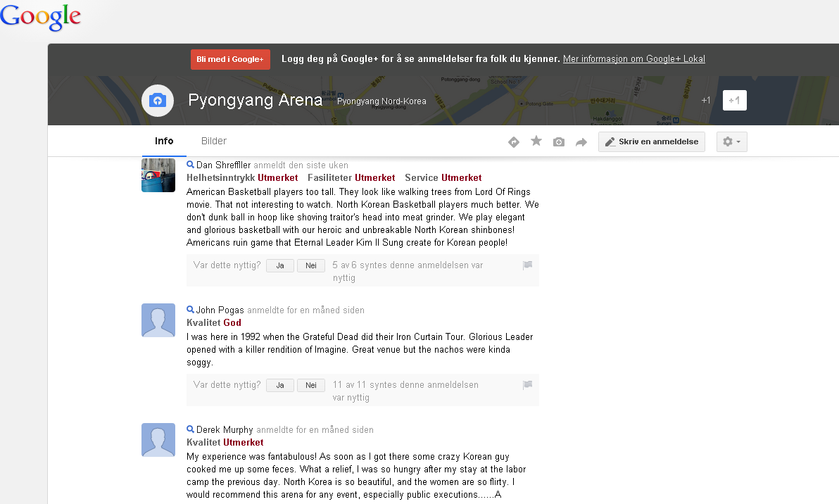Screen dimensions: 839x504
Task: Switch to the Bilder tab
Action: pyautogui.click(x=213, y=141)
